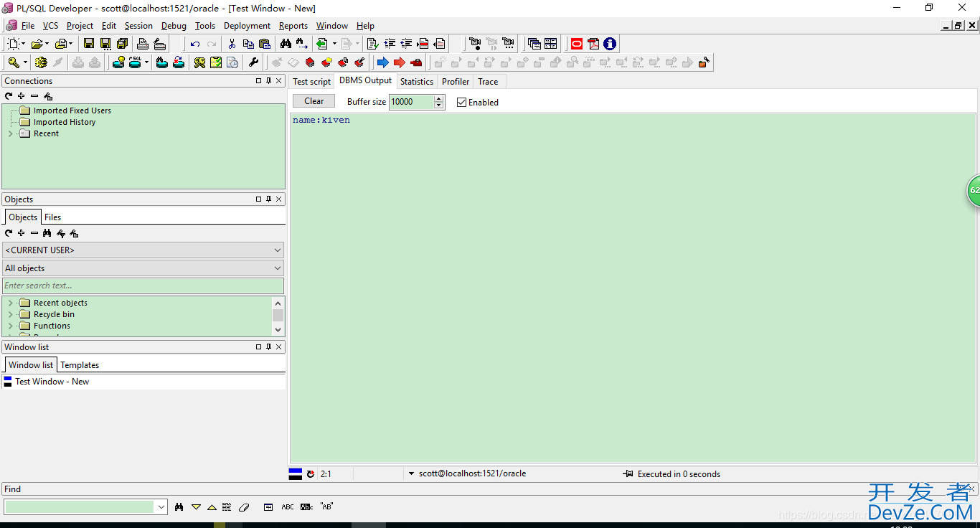Open the File menu
Viewport: 980px width, 528px height.
pyautogui.click(x=28, y=26)
